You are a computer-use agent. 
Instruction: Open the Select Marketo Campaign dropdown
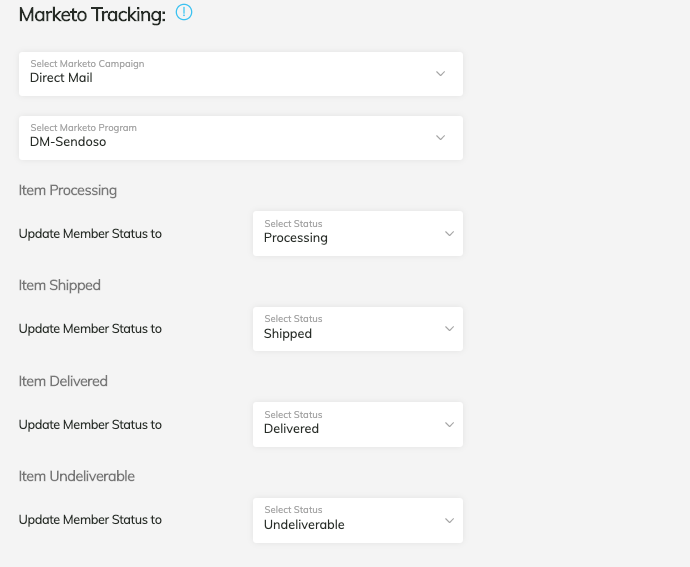tap(240, 74)
